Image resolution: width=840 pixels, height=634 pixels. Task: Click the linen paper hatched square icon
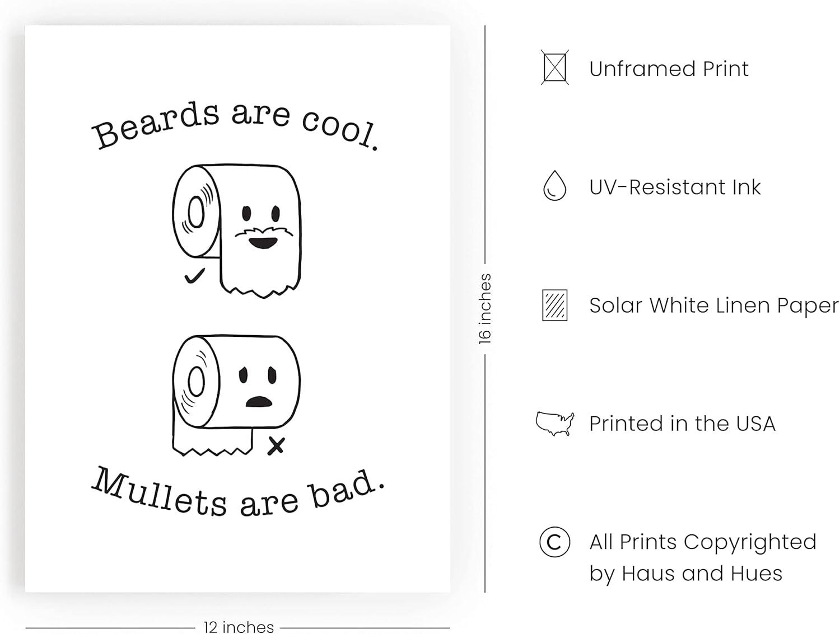554,305
